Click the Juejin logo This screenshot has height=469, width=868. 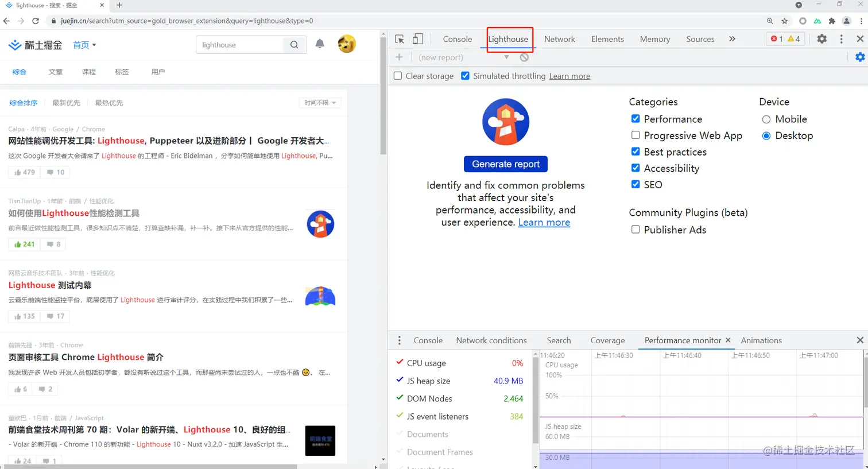35,45
